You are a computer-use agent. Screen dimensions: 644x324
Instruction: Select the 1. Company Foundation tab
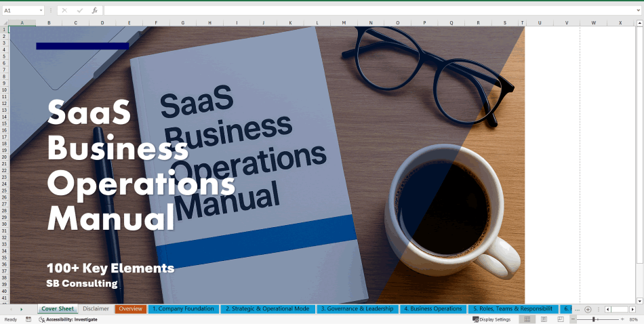click(183, 309)
